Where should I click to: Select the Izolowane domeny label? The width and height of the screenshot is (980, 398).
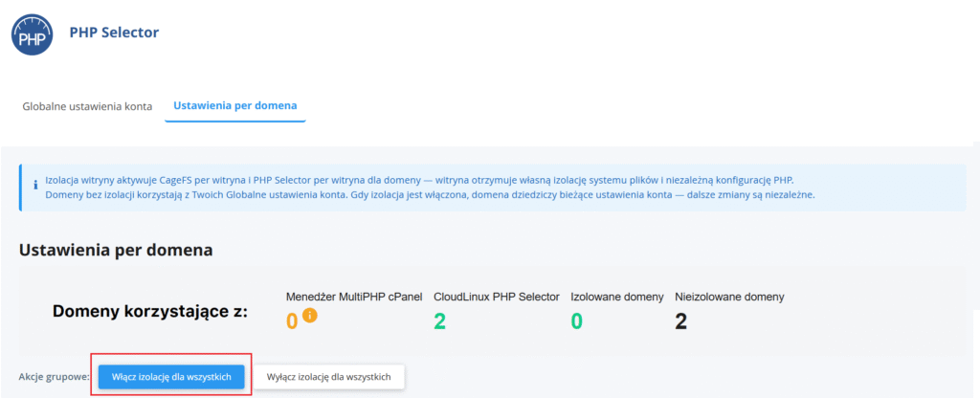point(616,297)
